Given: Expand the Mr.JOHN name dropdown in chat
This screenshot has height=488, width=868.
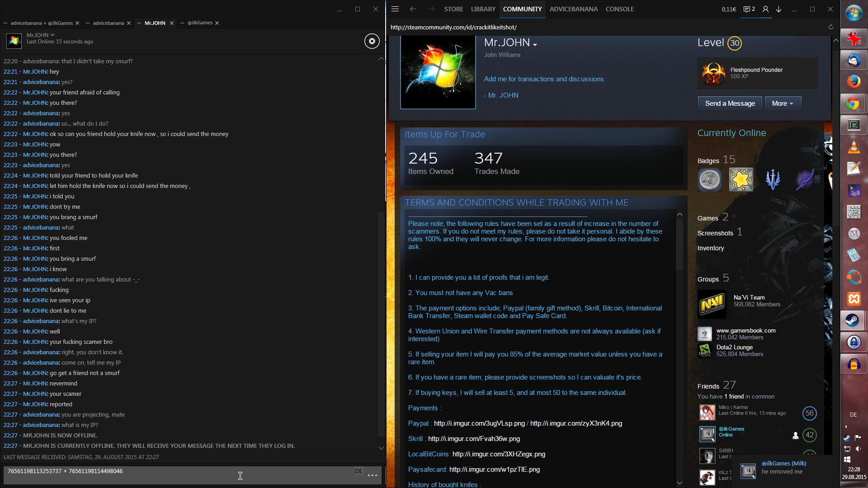Looking at the screenshot, I should point(52,35).
